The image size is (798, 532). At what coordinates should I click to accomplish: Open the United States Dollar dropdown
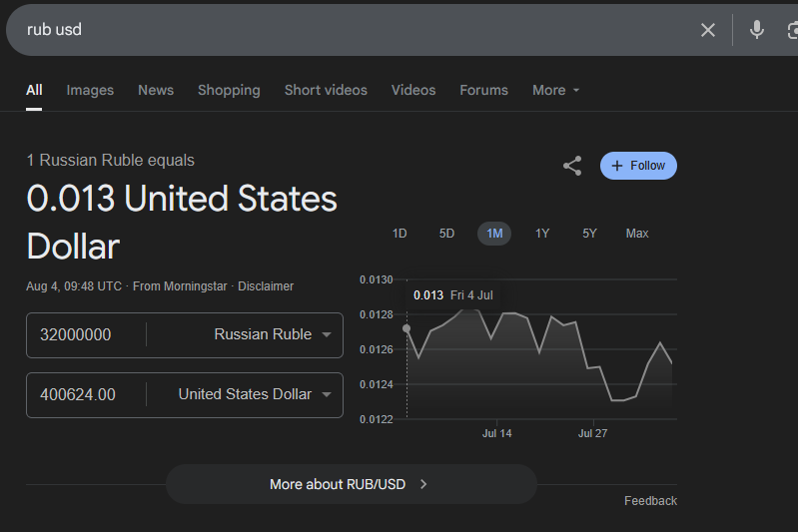coord(255,395)
